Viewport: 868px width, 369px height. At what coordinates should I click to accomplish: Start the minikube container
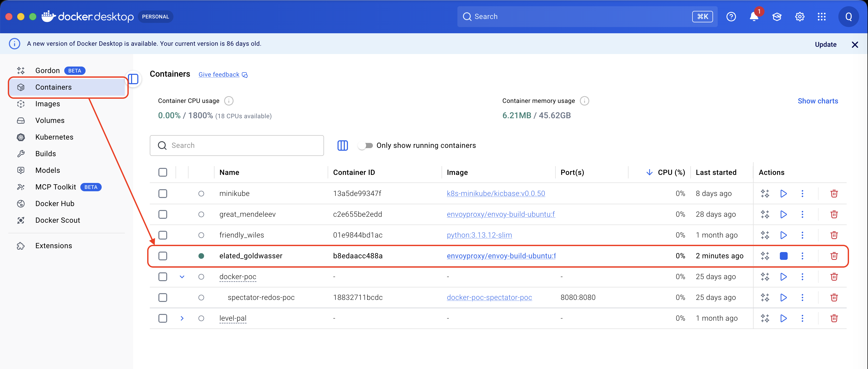783,194
